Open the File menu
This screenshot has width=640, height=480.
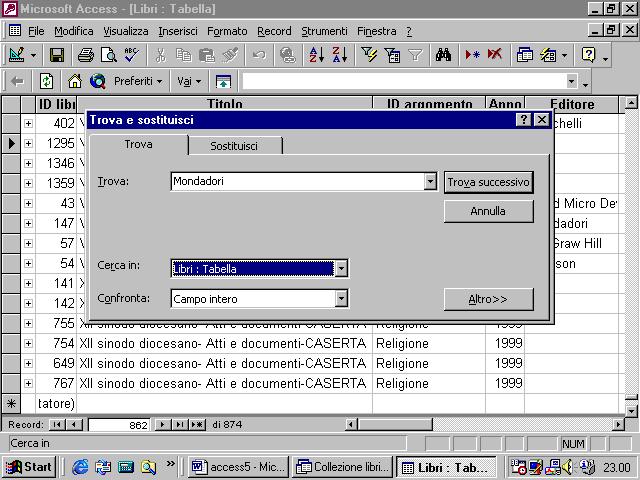click(x=36, y=31)
